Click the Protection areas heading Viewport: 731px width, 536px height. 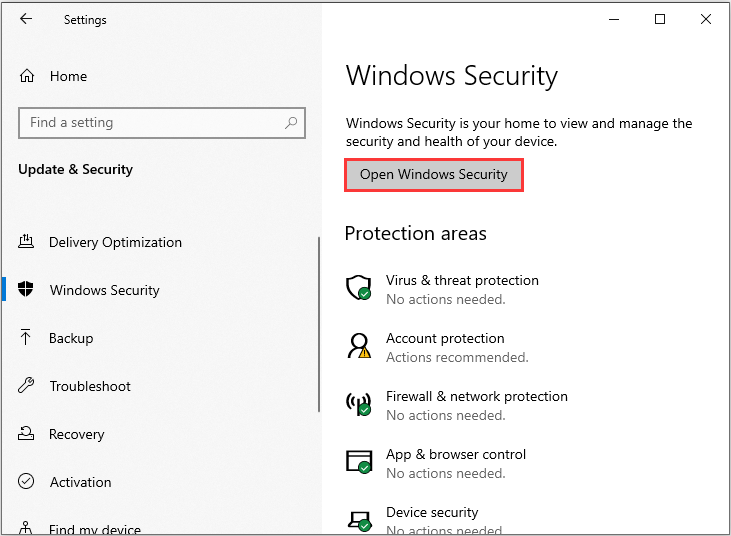coord(415,234)
